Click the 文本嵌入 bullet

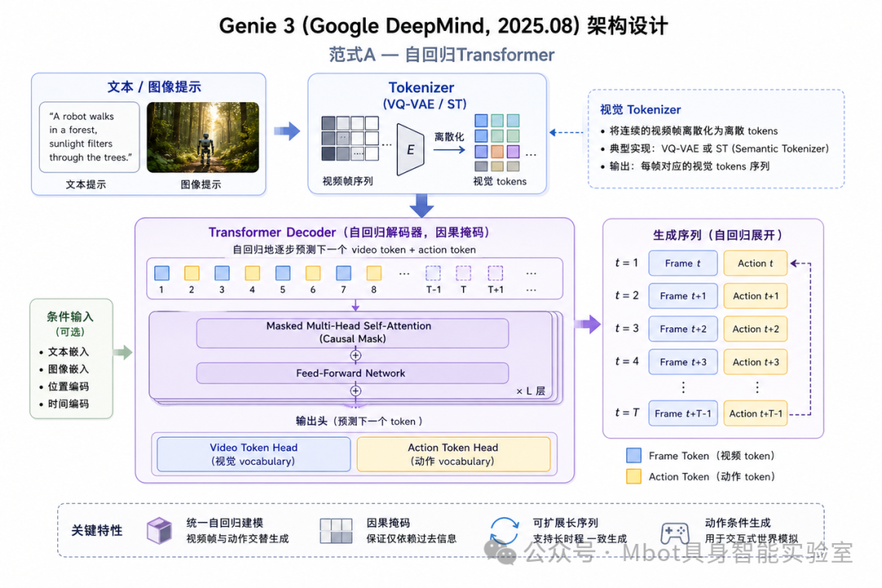[64, 352]
